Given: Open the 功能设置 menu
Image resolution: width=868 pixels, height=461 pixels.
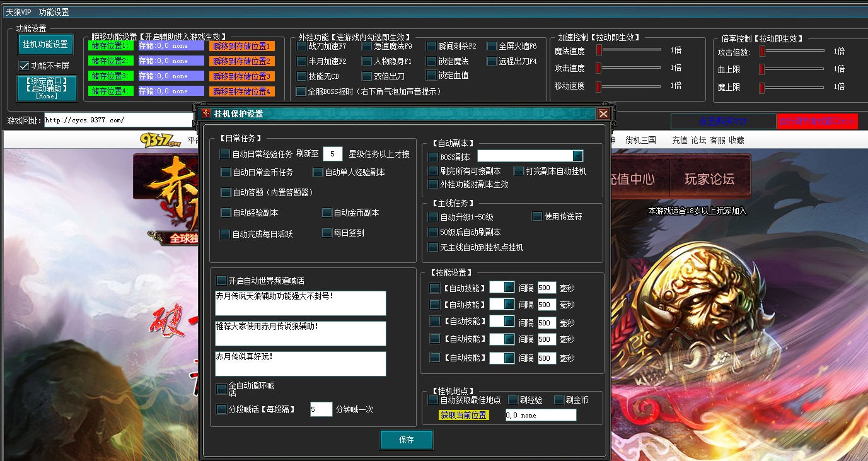Looking at the screenshot, I should [x=54, y=12].
